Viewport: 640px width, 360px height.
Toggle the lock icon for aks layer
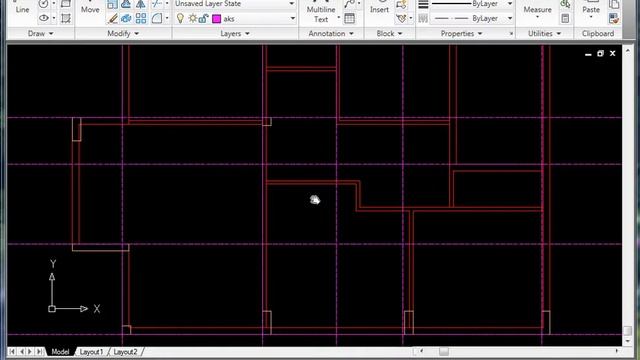[x=203, y=18]
